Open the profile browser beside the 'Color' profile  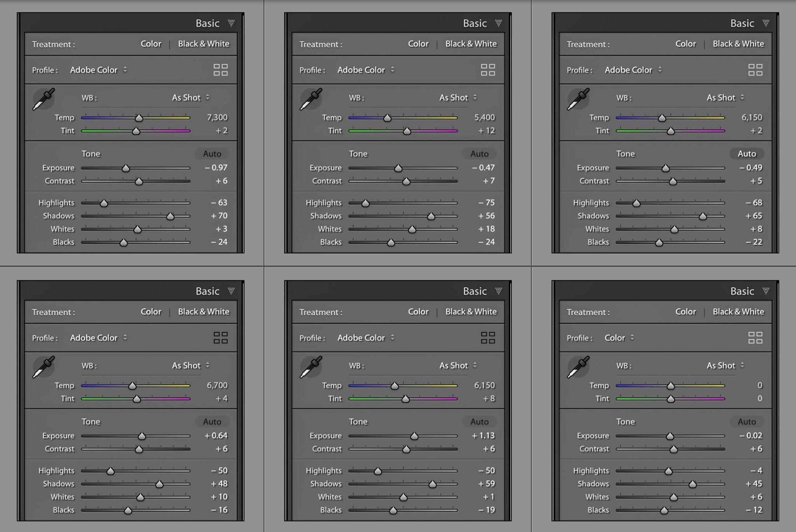(x=755, y=338)
